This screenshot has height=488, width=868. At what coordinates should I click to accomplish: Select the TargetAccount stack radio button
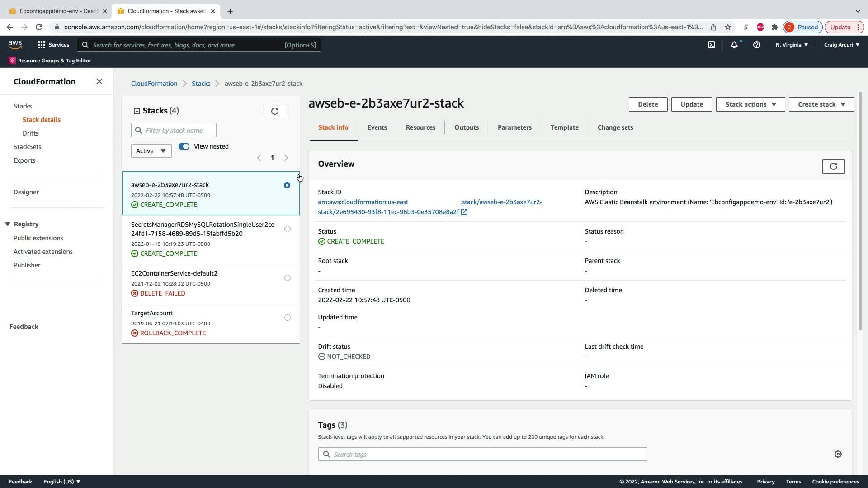pyautogui.click(x=287, y=318)
